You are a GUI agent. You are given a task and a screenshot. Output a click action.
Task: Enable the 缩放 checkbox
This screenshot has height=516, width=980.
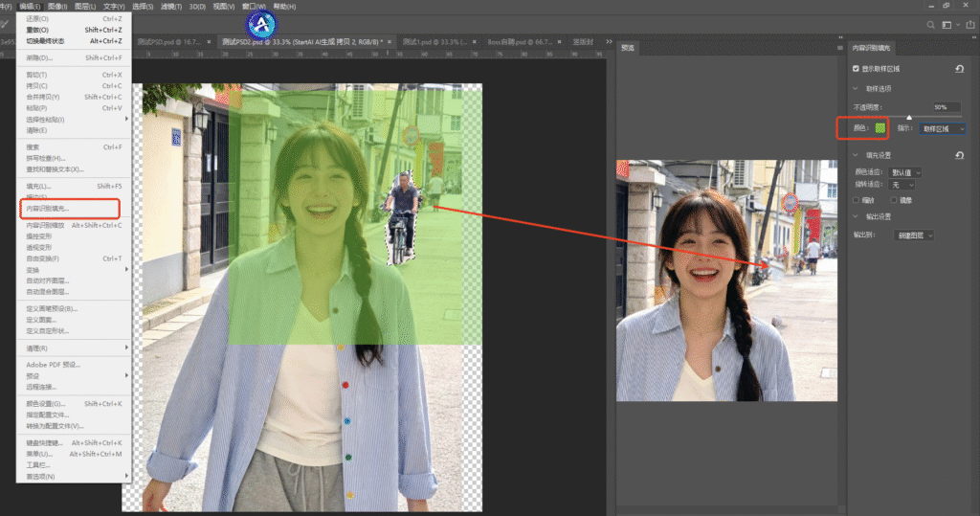pos(857,200)
